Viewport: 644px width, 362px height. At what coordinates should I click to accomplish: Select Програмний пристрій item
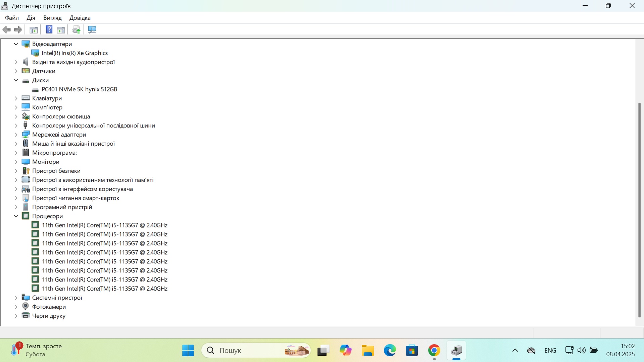[62, 207]
